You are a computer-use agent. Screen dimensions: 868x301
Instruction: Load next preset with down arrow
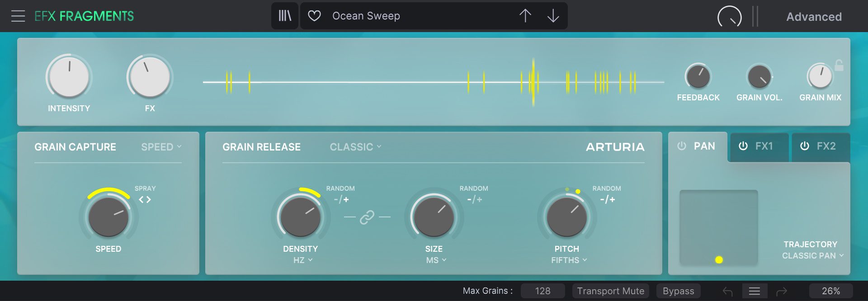553,16
